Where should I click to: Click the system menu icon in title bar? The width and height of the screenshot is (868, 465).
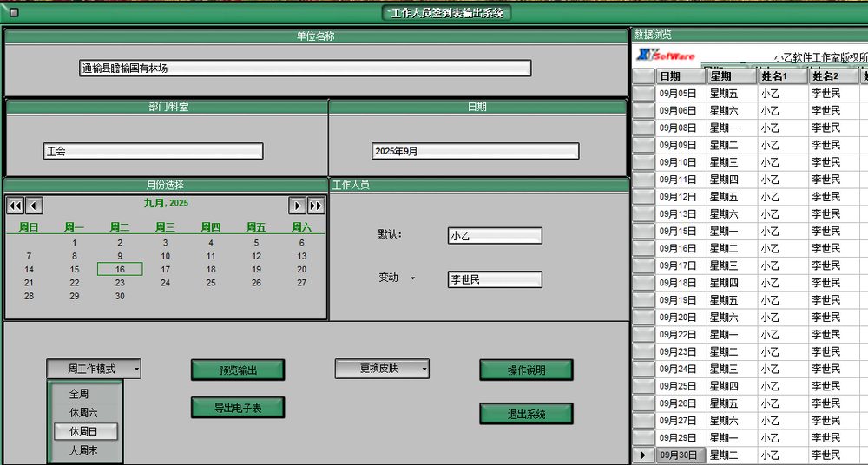(14, 12)
